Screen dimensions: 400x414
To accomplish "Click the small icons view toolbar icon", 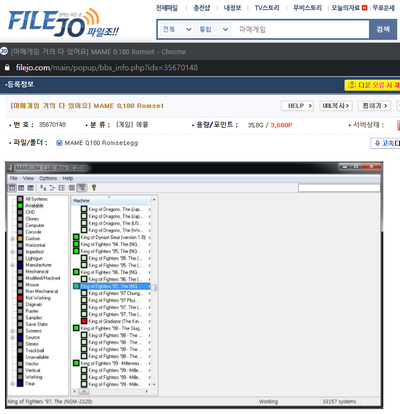I will click(x=52, y=188).
